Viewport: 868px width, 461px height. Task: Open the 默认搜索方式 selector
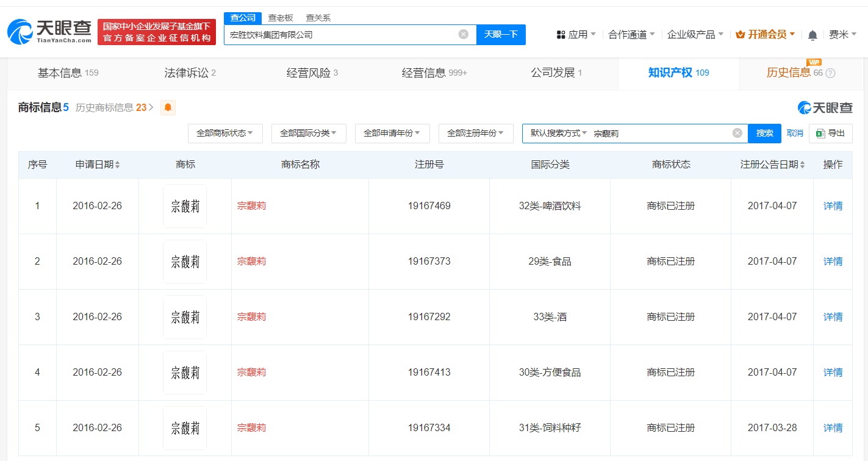(x=558, y=133)
